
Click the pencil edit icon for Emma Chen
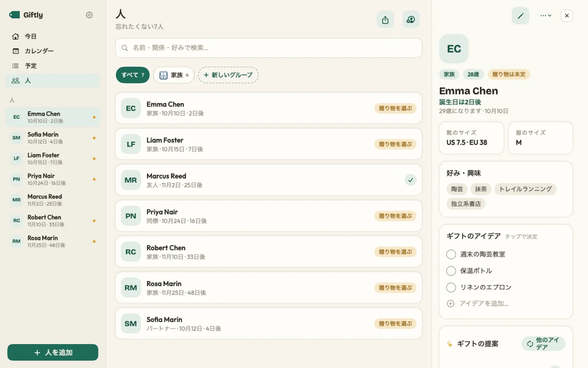point(520,16)
